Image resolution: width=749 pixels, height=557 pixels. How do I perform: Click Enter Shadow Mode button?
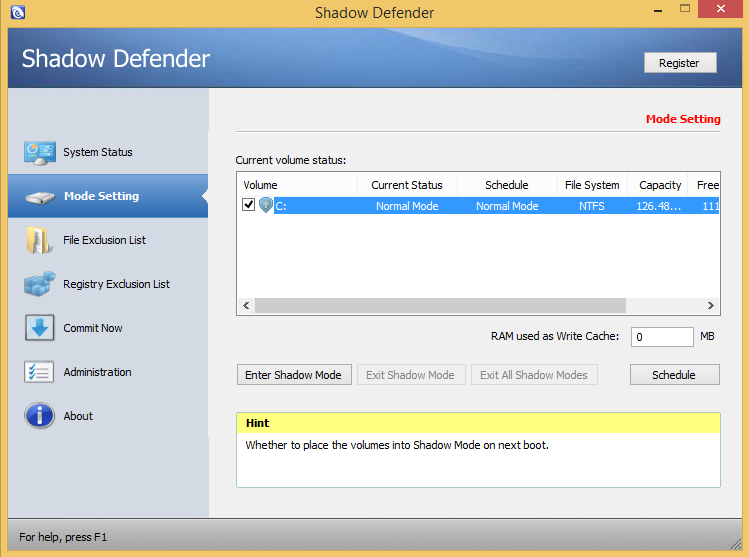pyautogui.click(x=294, y=375)
